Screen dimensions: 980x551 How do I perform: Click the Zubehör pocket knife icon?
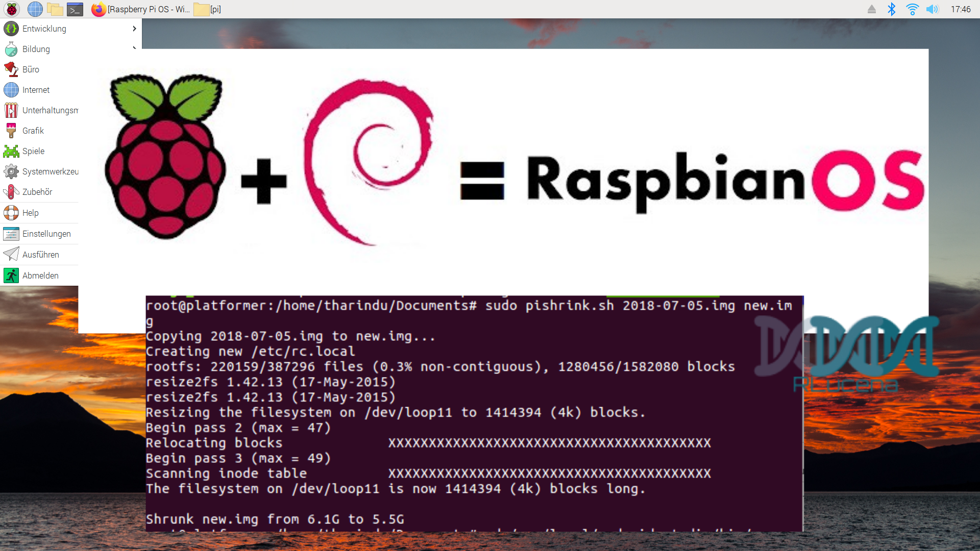11,192
